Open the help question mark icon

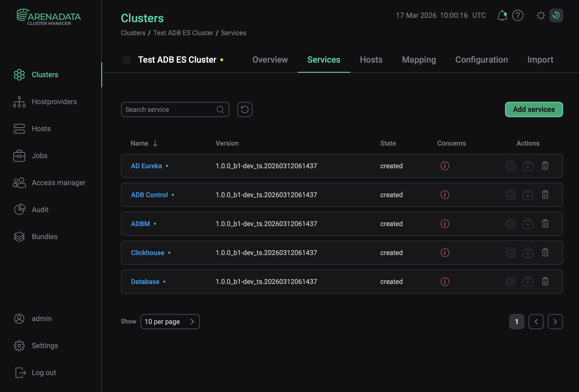518,15
